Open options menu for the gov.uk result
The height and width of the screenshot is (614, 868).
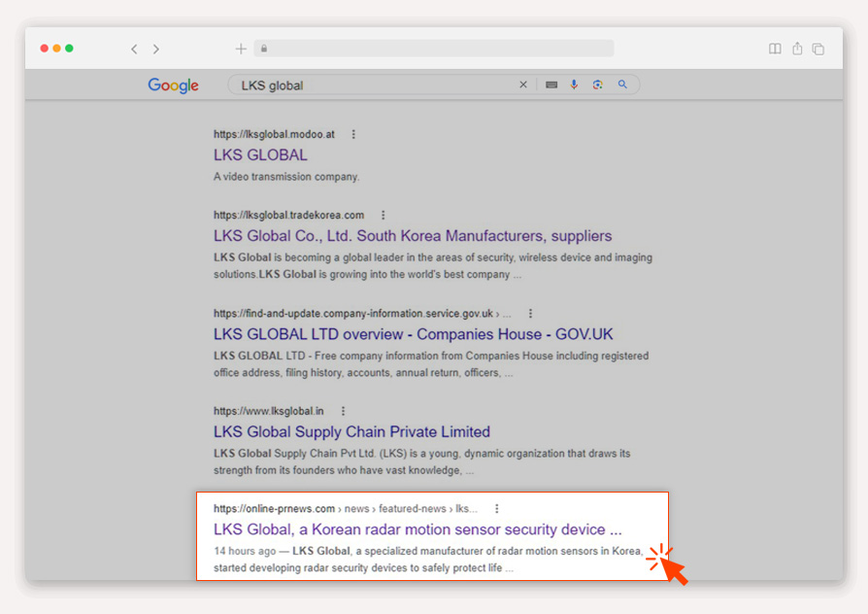530,313
